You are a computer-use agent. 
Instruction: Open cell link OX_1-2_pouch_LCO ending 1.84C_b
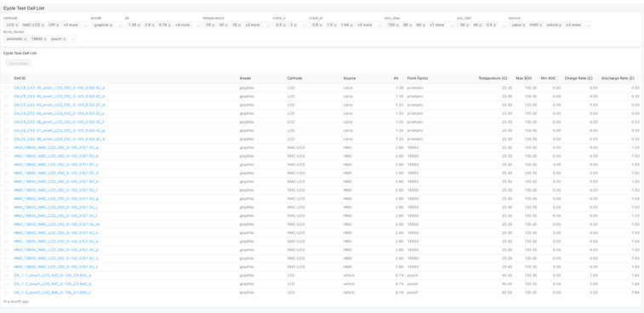[53, 284]
